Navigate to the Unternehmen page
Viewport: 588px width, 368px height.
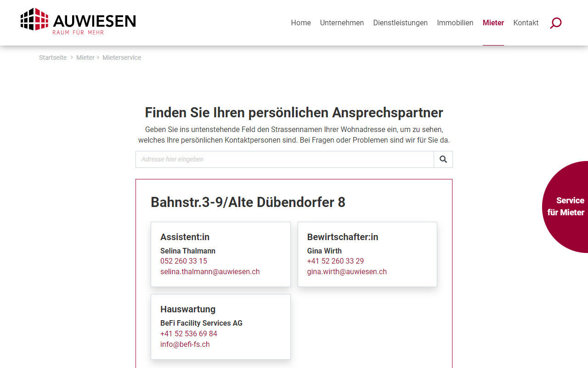[x=342, y=23]
